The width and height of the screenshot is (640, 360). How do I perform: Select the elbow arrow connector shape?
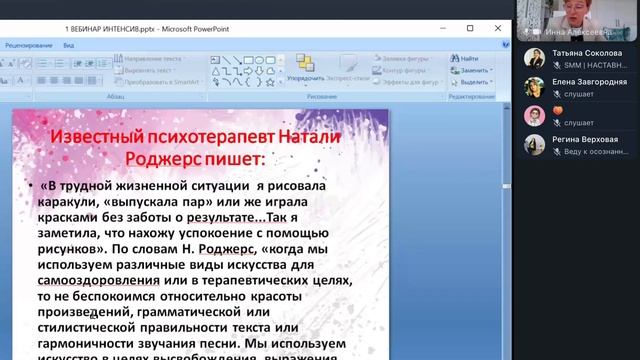pos(237,71)
